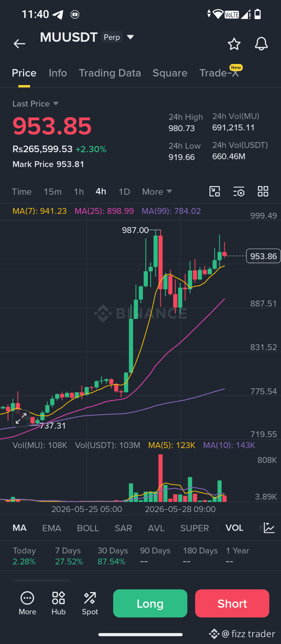Go back using the arrow icon

click(20, 44)
